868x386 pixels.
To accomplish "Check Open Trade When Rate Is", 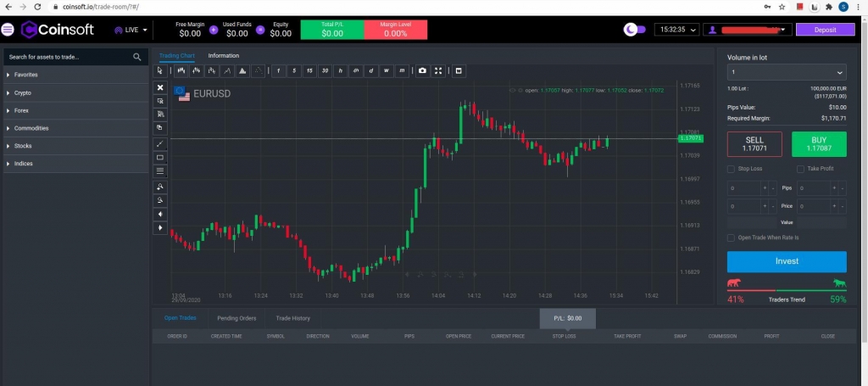I will [x=731, y=238].
